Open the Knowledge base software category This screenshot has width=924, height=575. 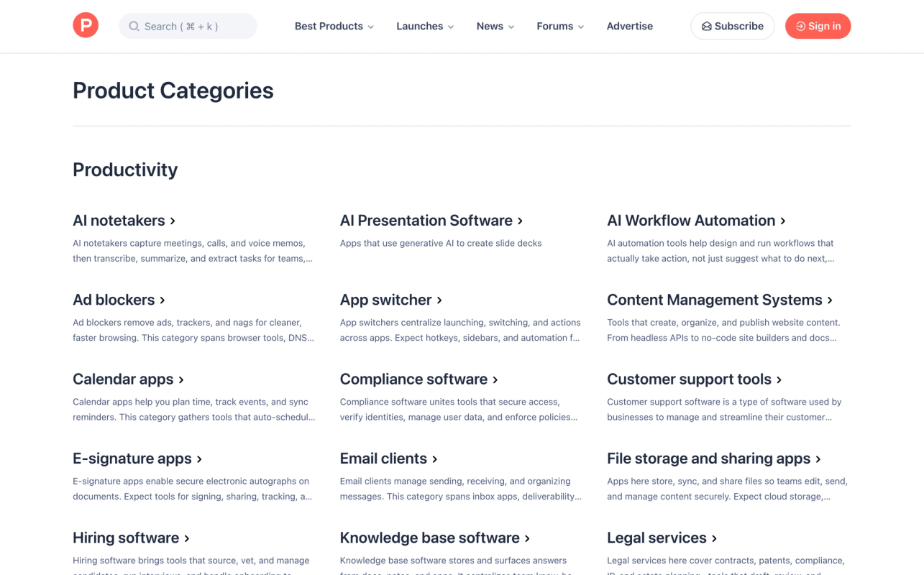pos(435,538)
